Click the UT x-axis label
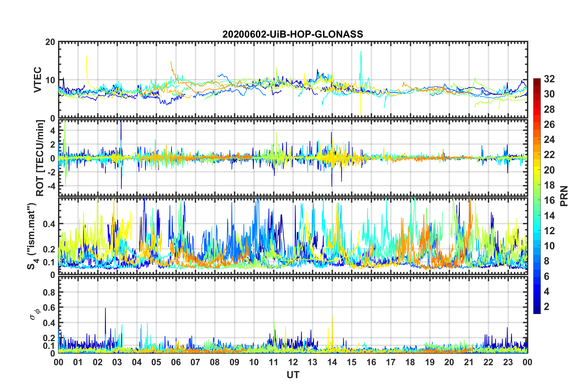Screen dimensions: 586x392 point(293,375)
